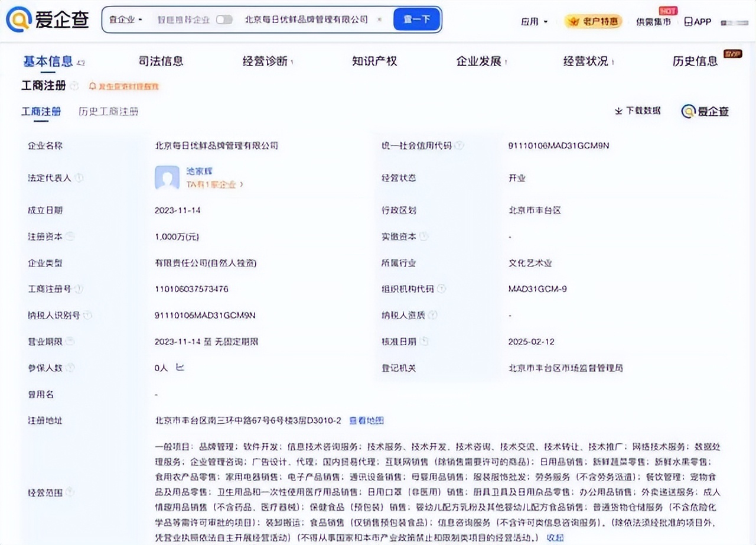Viewport: 756px width, 545px height.
Task: Click help icon next to 注册资本
Action: click(70, 236)
